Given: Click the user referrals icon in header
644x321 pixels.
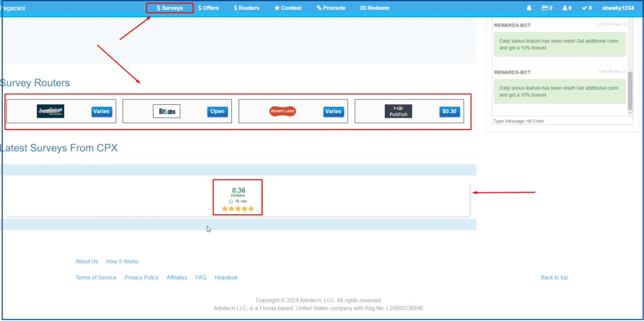Looking at the screenshot, I should tap(565, 8).
